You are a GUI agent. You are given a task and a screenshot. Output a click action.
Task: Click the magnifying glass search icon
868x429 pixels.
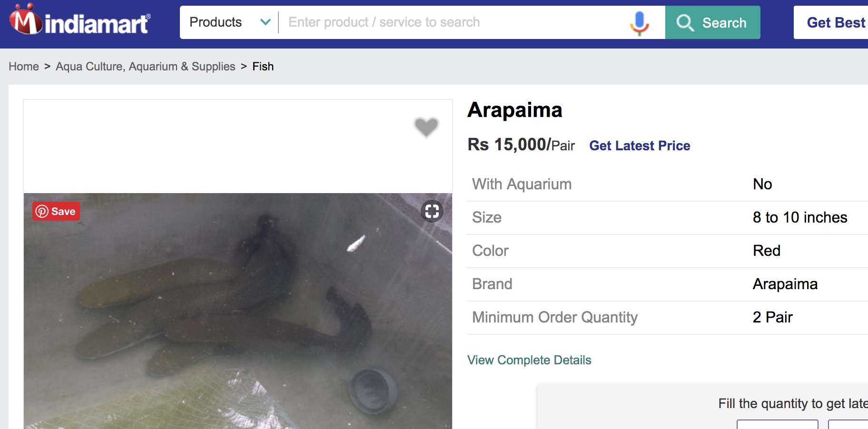point(685,23)
